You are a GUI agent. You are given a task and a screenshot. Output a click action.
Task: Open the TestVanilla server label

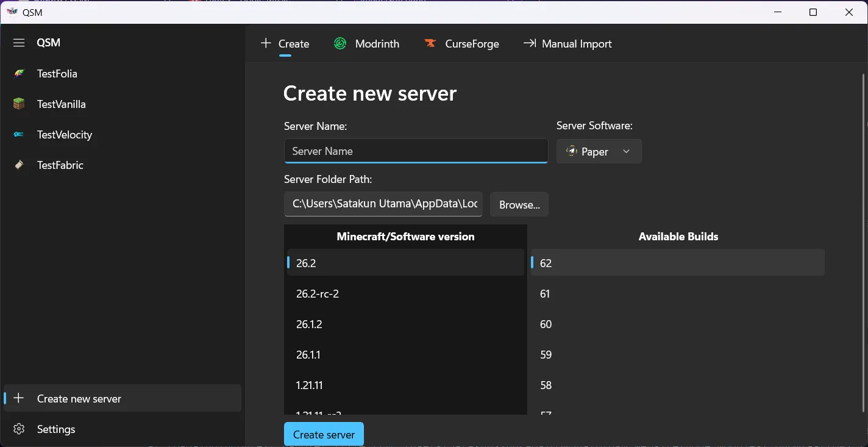click(x=62, y=104)
